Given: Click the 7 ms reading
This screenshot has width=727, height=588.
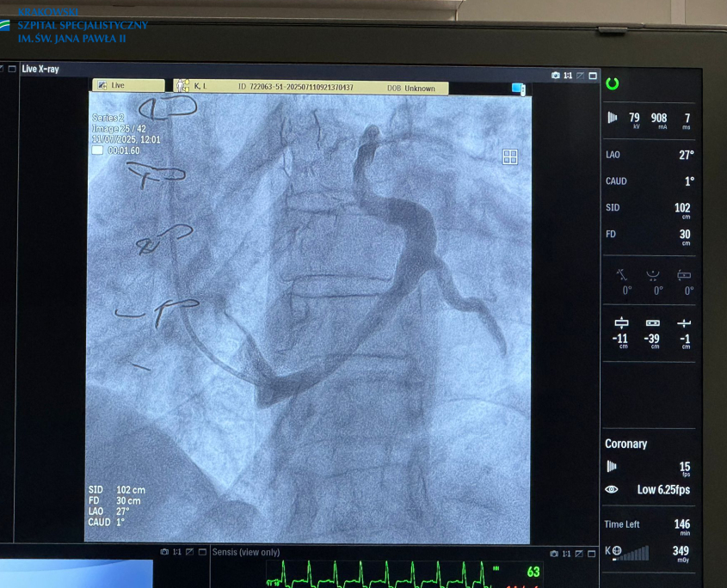Looking at the screenshot, I should [x=687, y=120].
